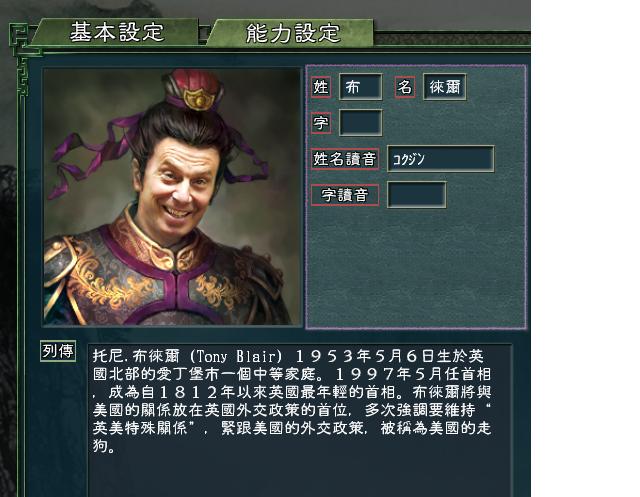Click the empty green panel below 字讀音
This screenshot has height=497, width=640.
416,267
